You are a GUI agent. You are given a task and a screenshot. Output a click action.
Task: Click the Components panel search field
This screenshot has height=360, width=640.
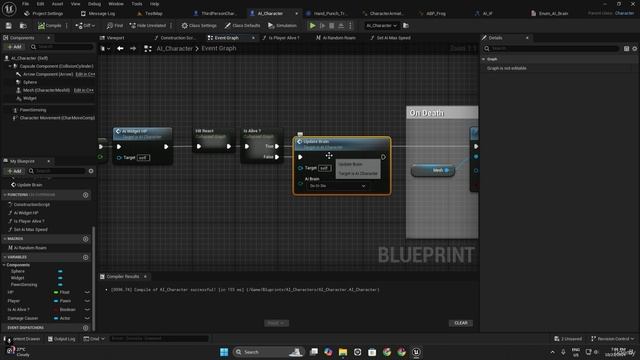tap(62, 47)
